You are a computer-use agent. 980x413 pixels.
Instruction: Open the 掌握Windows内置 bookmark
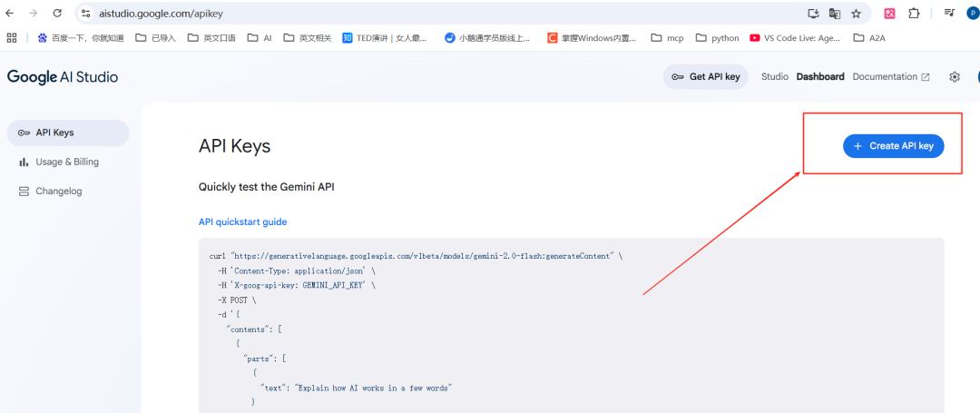(x=592, y=38)
